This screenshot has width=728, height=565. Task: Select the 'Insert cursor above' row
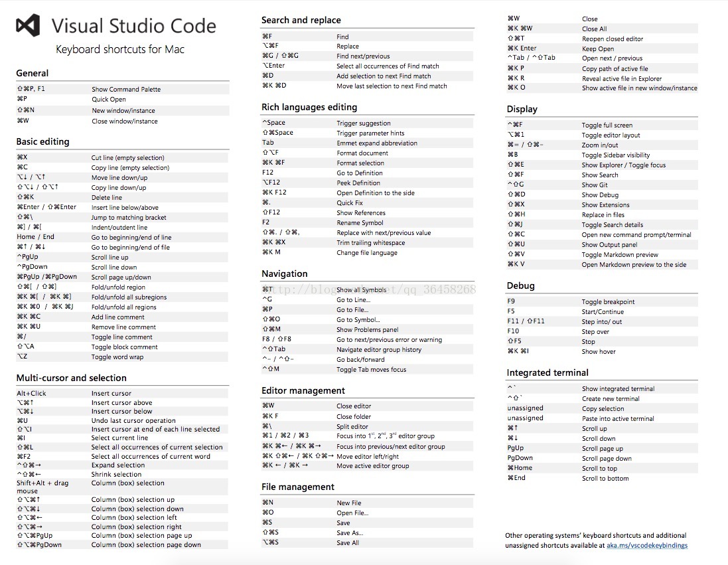[x=123, y=402]
